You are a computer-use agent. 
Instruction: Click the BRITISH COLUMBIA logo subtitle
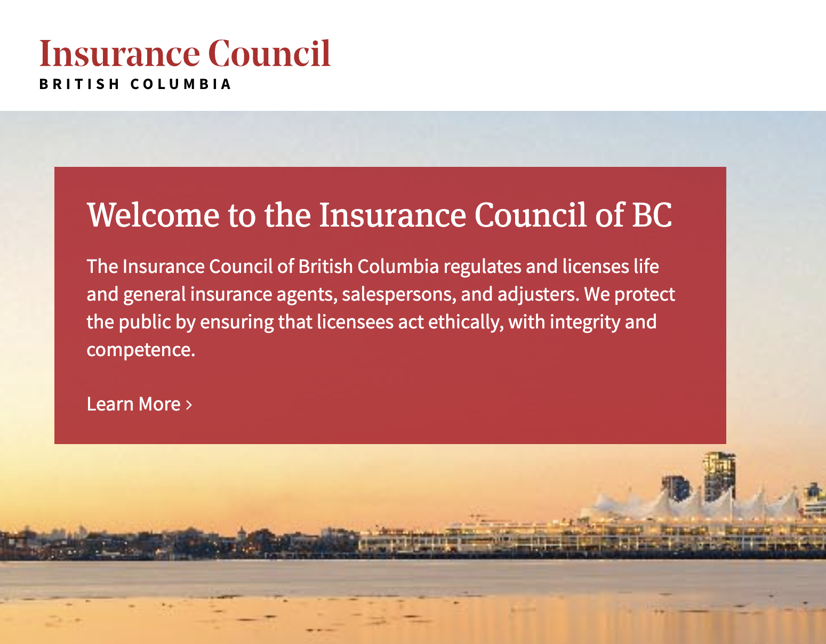135,84
